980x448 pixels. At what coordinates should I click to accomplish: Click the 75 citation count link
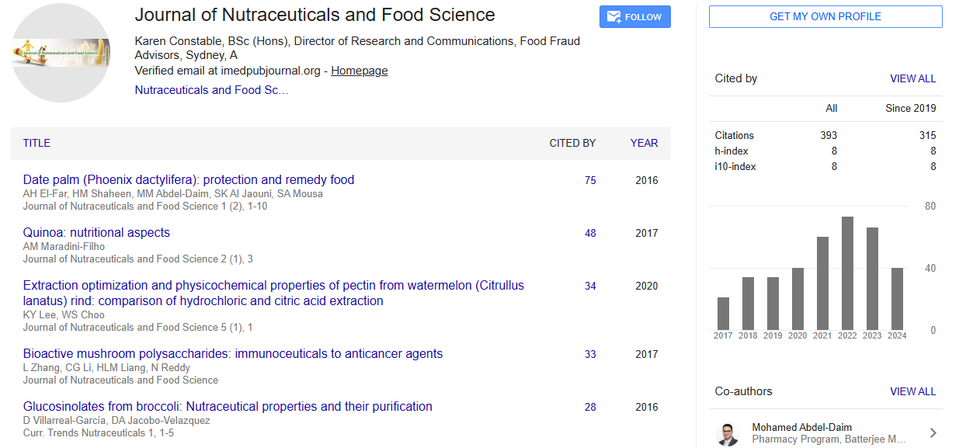point(590,180)
